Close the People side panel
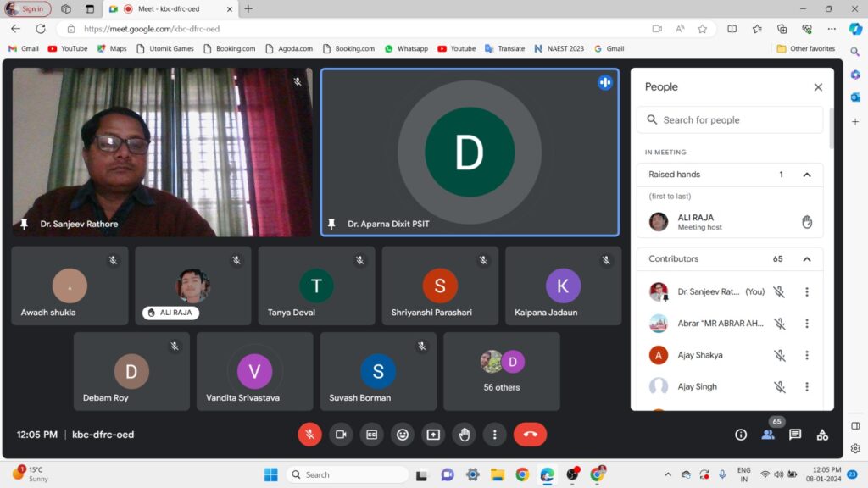868x488 pixels. pyautogui.click(x=818, y=87)
